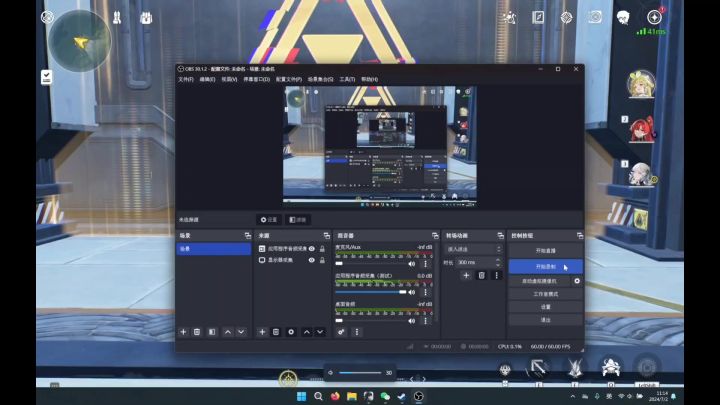Add a configurable transition with plus icon
Viewport: 720px width, 405px height.
[466, 275]
